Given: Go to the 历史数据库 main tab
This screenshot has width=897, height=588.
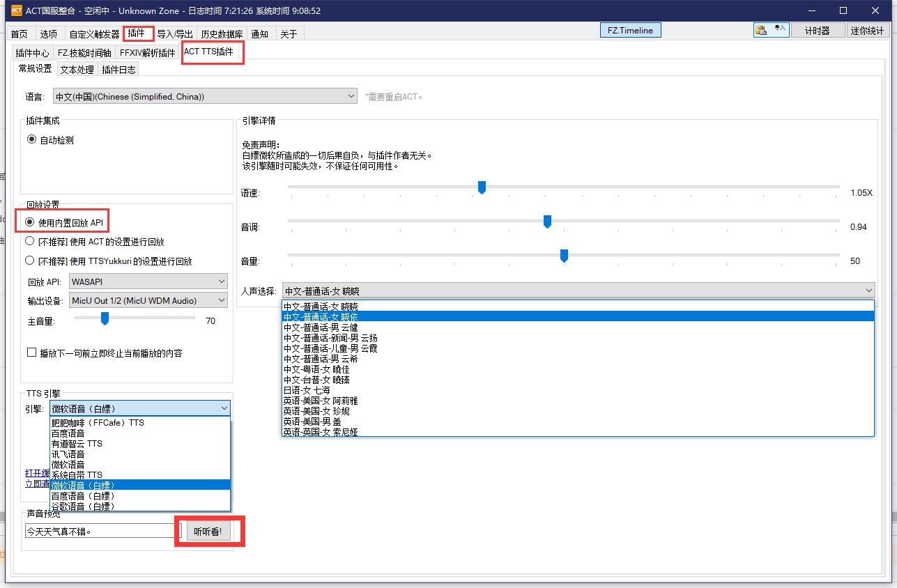Looking at the screenshot, I should click(222, 34).
